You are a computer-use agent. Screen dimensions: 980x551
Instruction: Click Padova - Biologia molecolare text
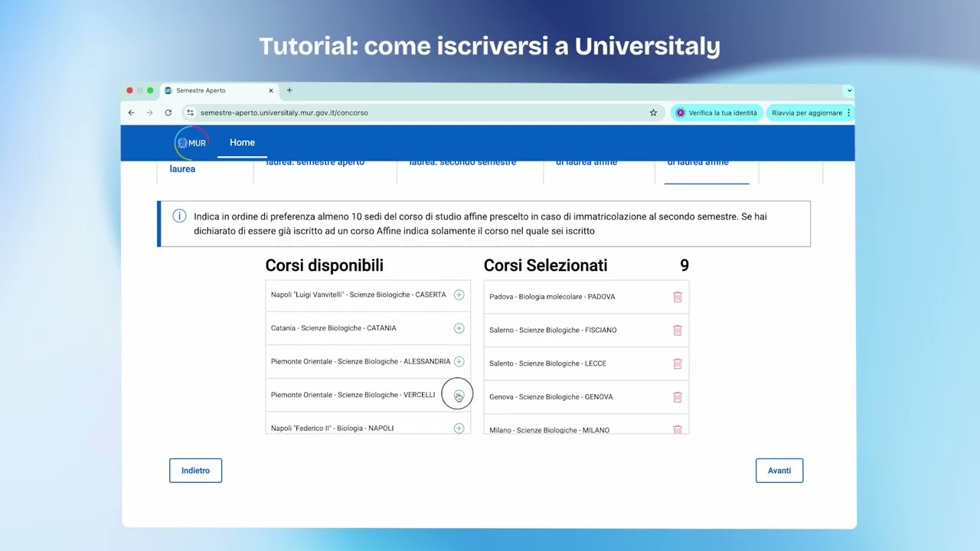[x=552, y=297]
